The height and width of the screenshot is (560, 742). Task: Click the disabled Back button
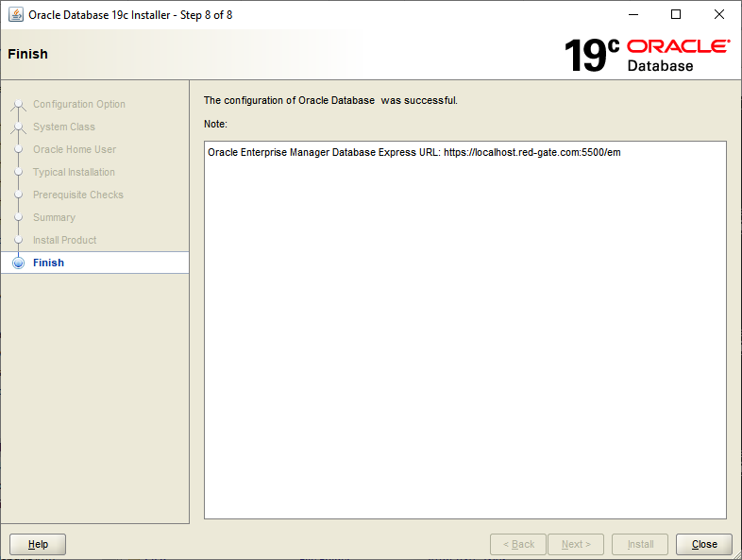[x=518, y=544]
